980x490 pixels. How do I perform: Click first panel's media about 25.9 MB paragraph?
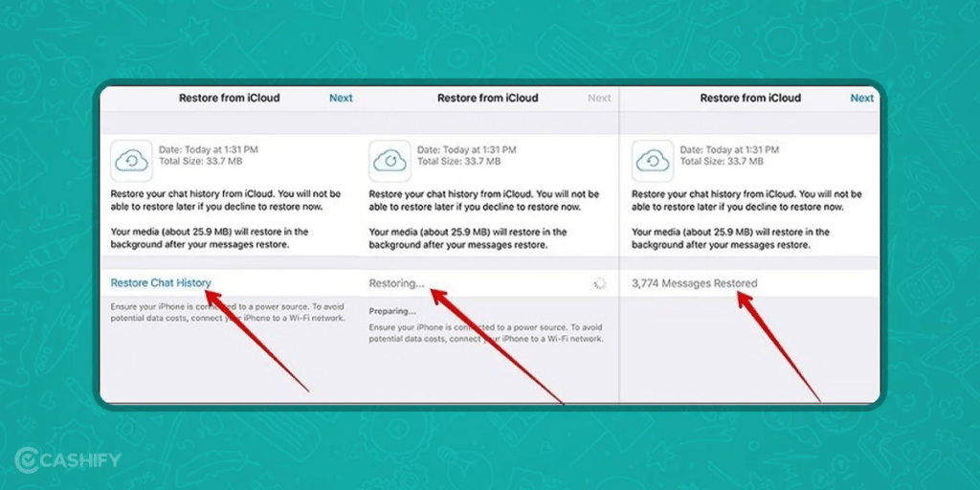click(x=210, y=238)
